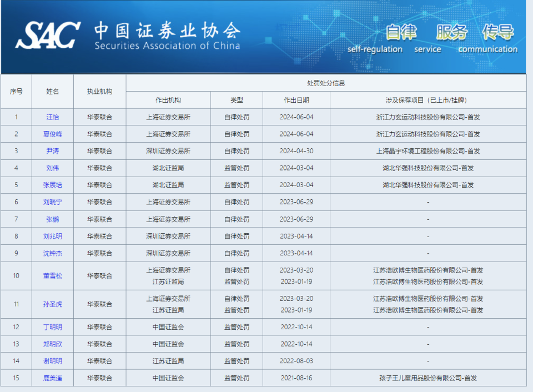Click the 中国证券业协会 title text

tap(167, 30)
